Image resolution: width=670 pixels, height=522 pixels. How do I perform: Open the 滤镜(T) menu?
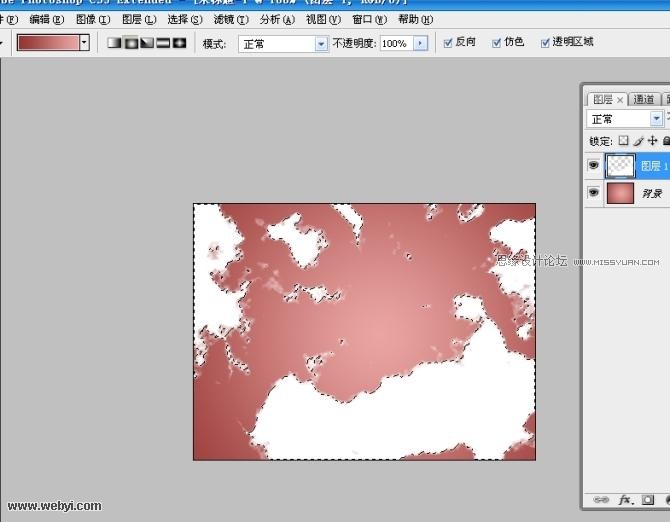pyautogui.click(x=231, y=20)
